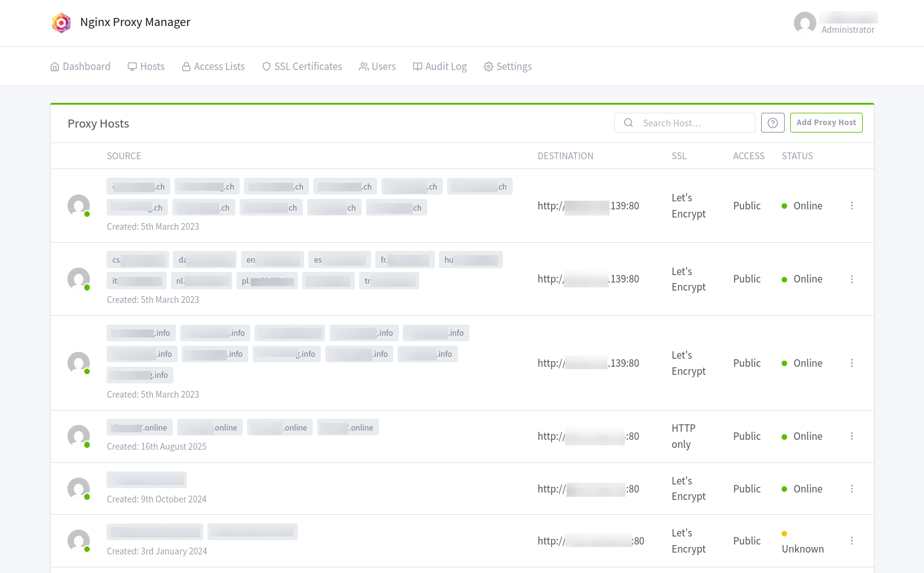Open the help question mark icon
The image size is (924, 573).
(x=772, y=123)
